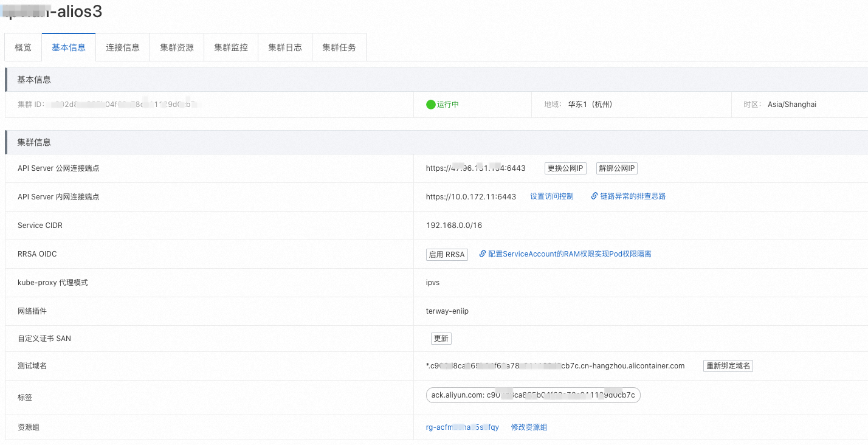Click the 更换公网IP button
The image size is (868, 445).
coord(565,168)
